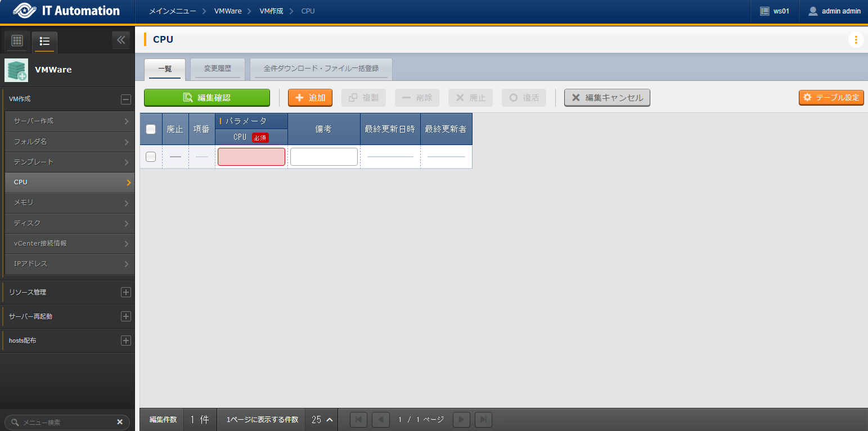Open rows-per-page dropdown showing 25
Viewport: 868px width, 431px height.
coord(322,420)
